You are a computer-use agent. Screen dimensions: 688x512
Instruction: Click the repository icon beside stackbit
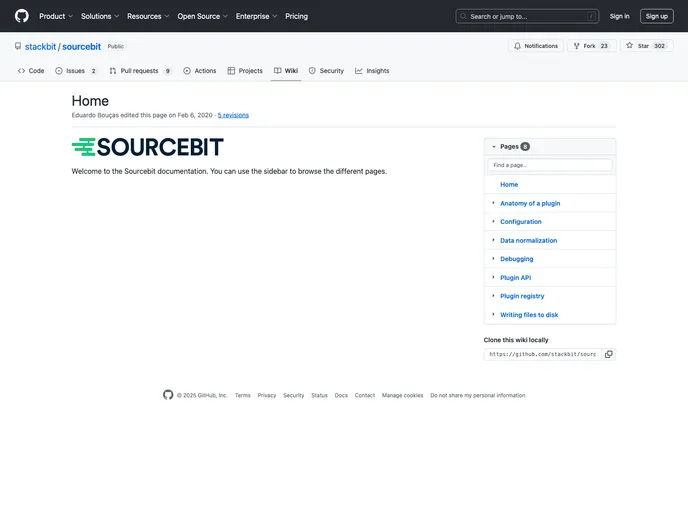click(18, 46)
